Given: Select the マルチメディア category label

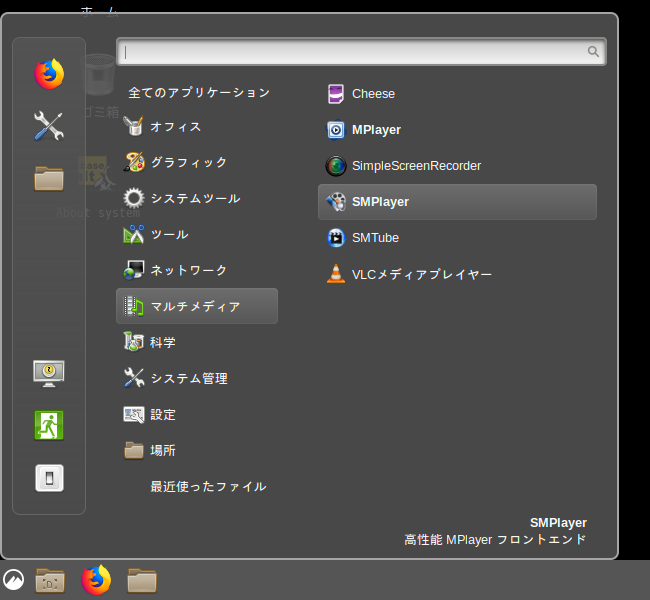Looking at the screenshot, I should [195, 306].
